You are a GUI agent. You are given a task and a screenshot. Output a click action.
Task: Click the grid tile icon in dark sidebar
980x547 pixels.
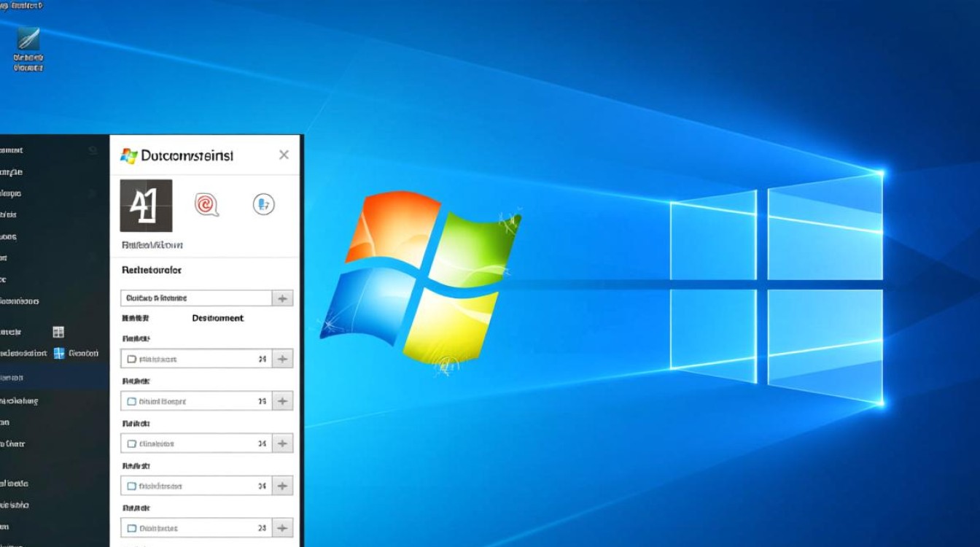[x=58, y=332]
